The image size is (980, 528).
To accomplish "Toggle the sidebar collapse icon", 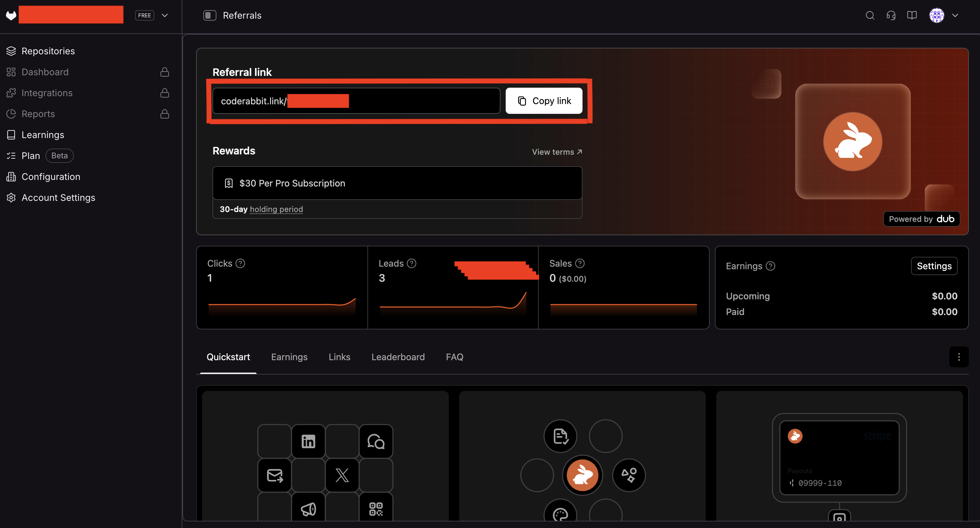I will (210, 15).
